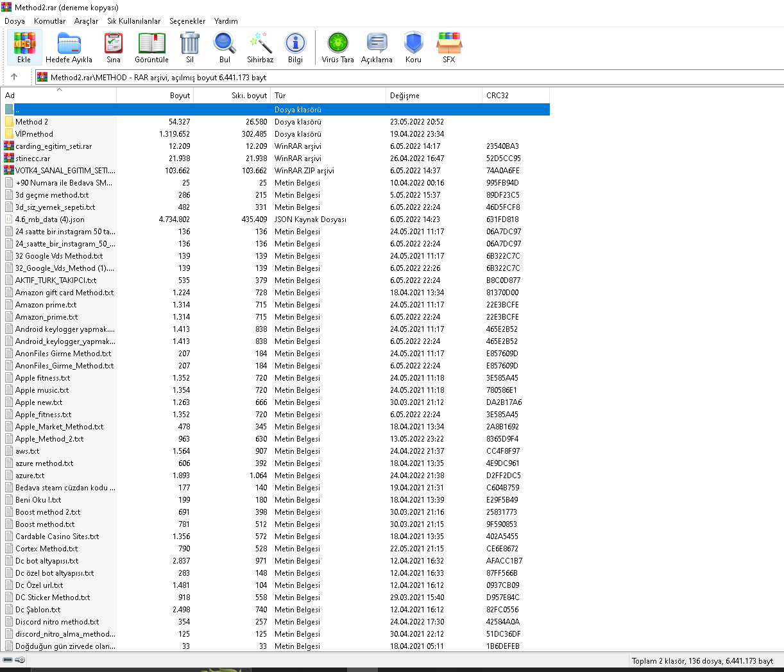Select VOTK4_SANAL_EGITIM_SETI zip icon
The height and width of the screenshot is (672, 784).
point(9,170)
